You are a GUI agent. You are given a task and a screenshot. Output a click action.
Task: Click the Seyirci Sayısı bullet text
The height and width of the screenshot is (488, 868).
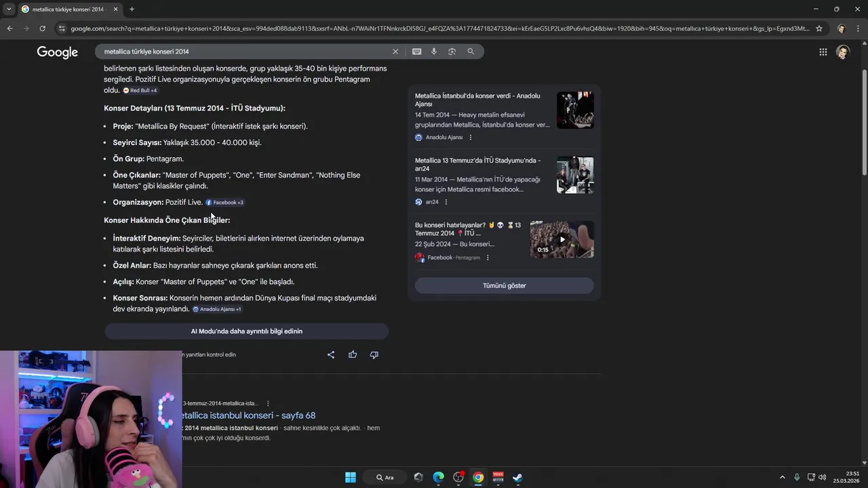[x=187, y=142]
